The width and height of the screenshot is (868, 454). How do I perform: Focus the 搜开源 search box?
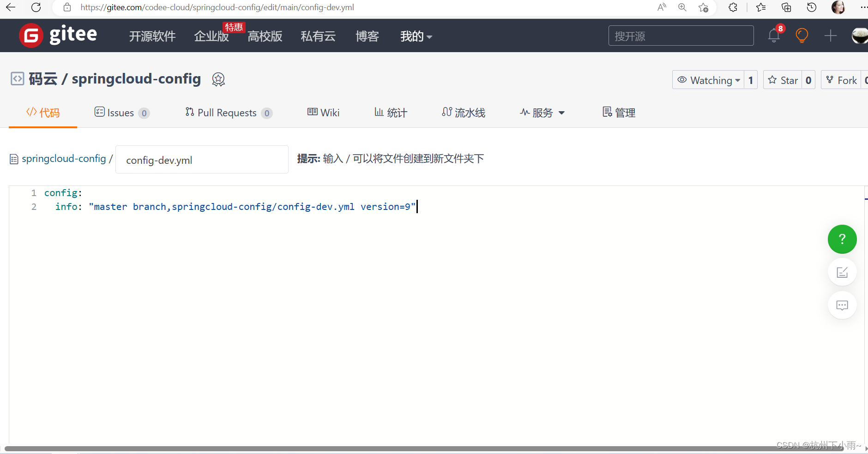click(x=681, y=36)
